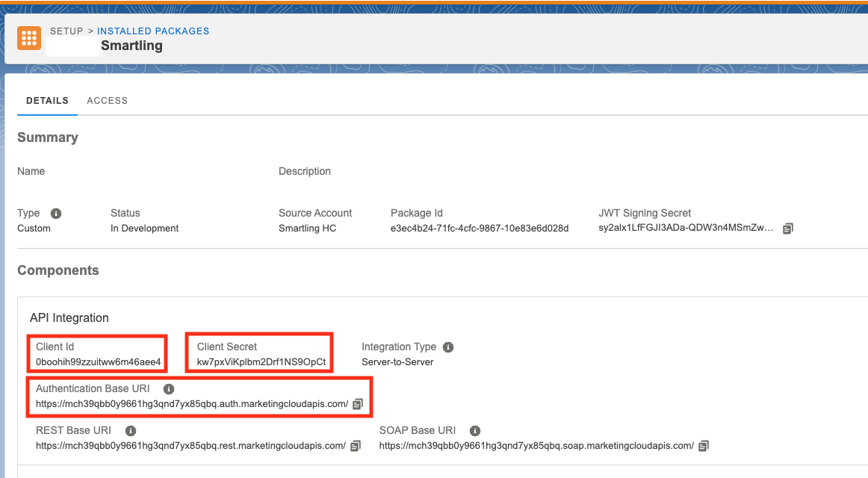Copy the SOAP Base URI
The height and width of the screenshot is (478, 868).
pyautogui.click(x=704, y=446)
